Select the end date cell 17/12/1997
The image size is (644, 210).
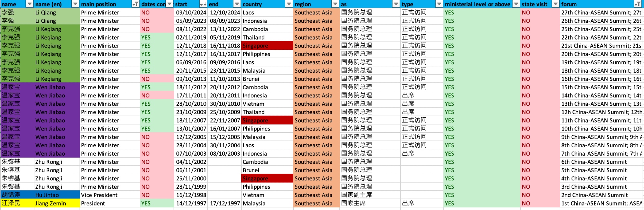[225, 203]
